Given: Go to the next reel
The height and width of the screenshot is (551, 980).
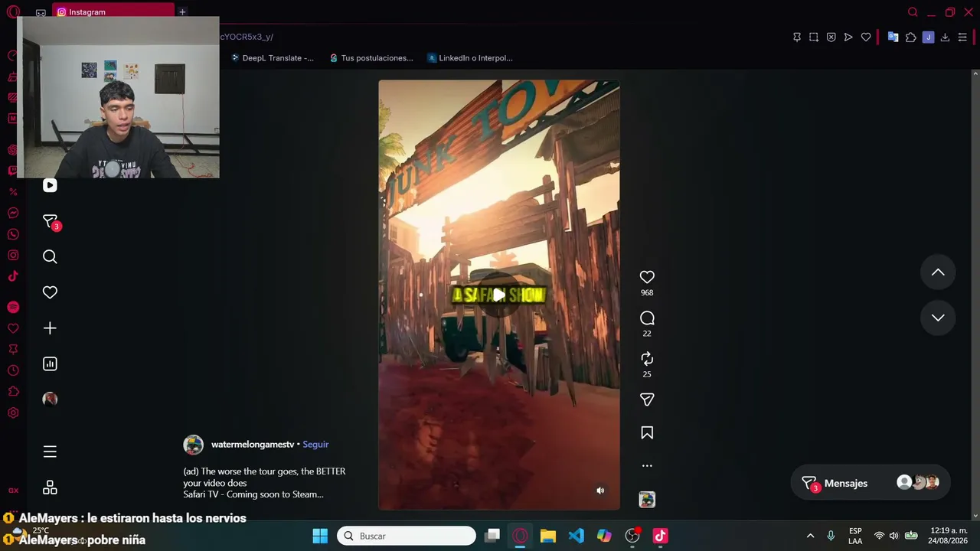Looking at the screenshot, I should pos(938,318).
